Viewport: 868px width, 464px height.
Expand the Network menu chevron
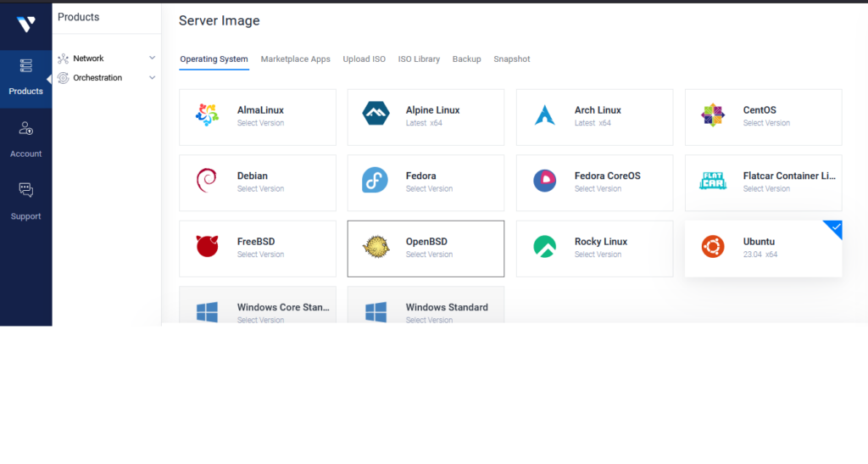click(x=153, y=59)
